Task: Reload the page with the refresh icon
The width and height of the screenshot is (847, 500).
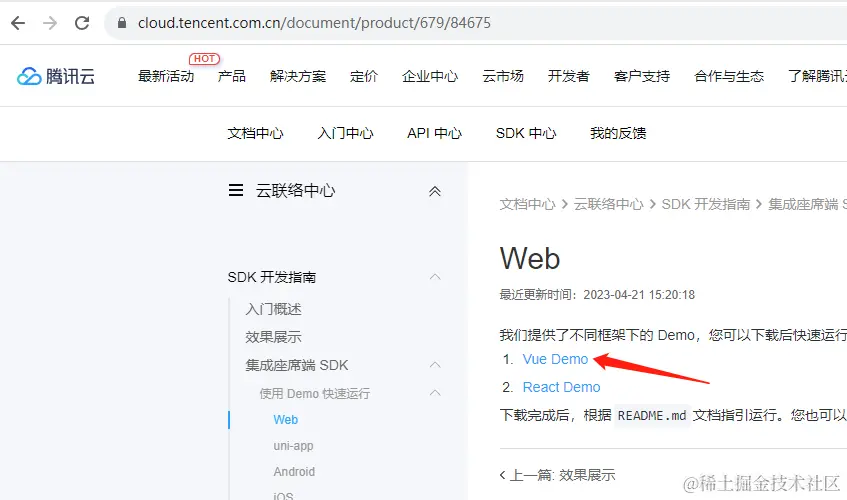Action: click(82, 23)
